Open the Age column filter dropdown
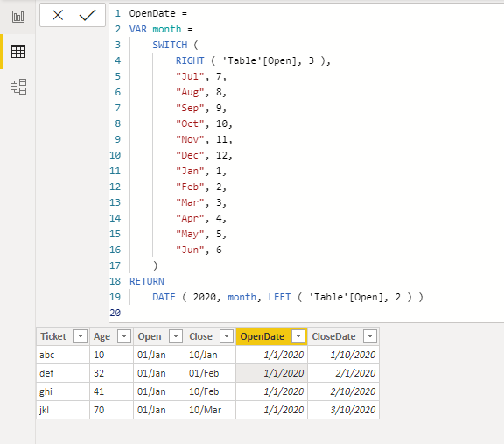Viewport: 504px width, 444px height. [124, 336]
